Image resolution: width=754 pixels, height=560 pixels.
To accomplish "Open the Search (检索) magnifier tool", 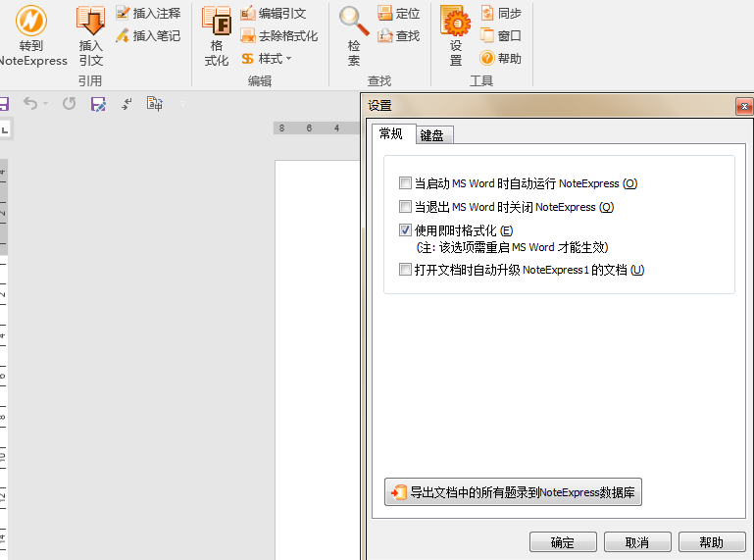I will pos(354,35).
